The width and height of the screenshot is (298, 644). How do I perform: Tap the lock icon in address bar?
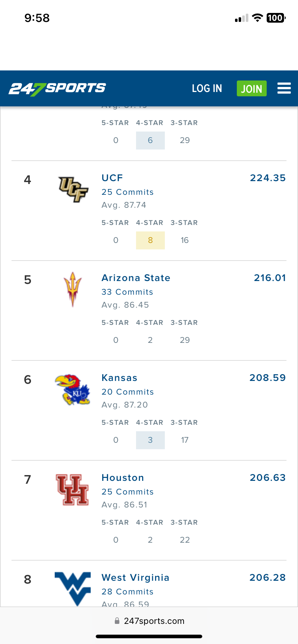(117, 621)
